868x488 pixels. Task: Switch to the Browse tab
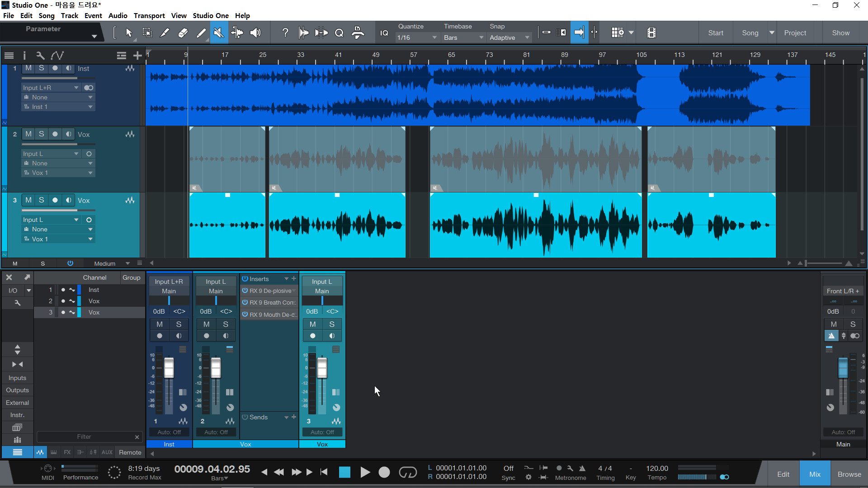[849, 474]
